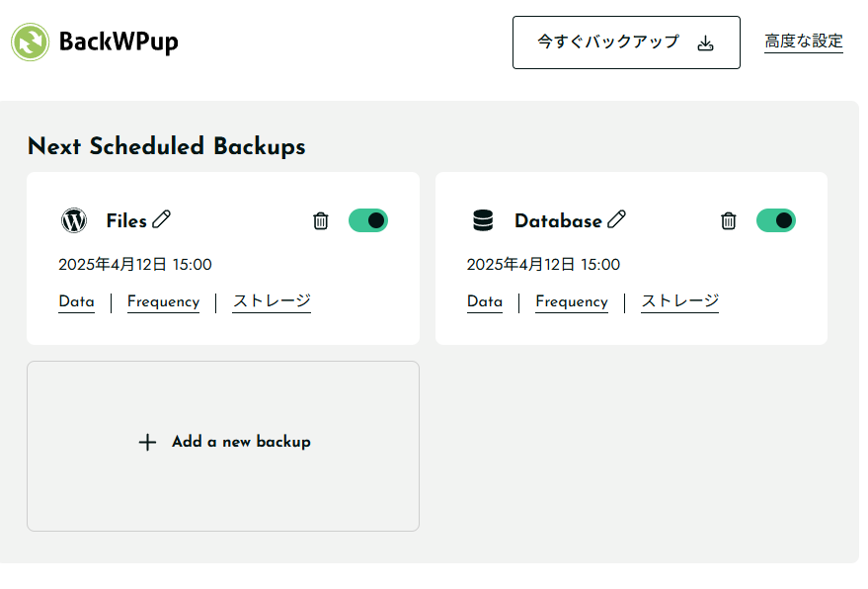This screenshot has height=589, width=868.
Task: Click the pencil icon beside Files
Action: point(162,219)
